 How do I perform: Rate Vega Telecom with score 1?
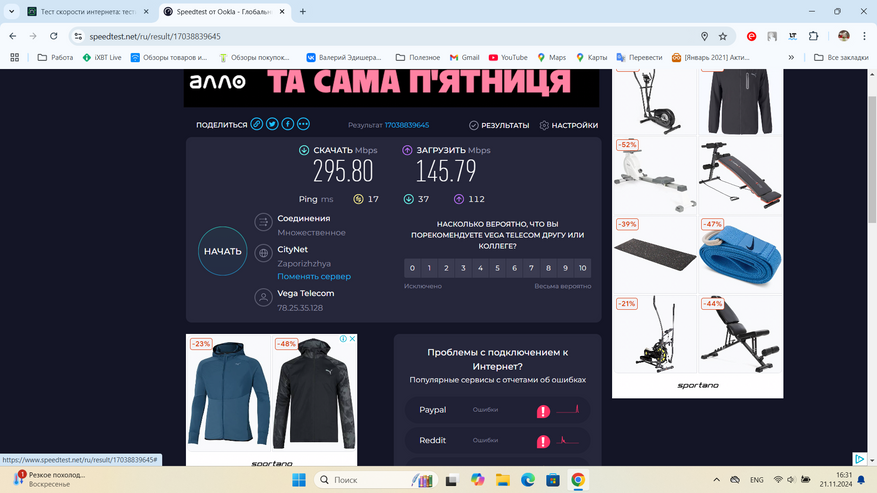pyautogui.click(x=429, y=268)
